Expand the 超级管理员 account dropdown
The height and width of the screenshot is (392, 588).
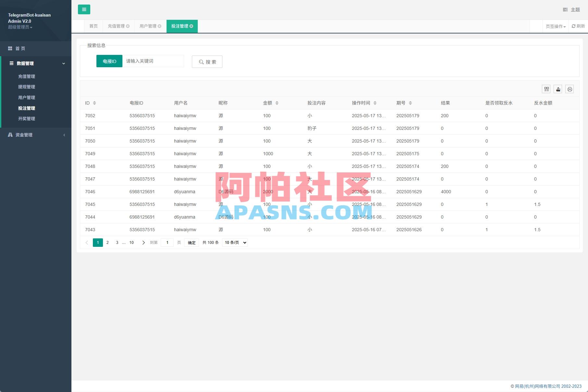pyautogui.click(x=20, y=27)
